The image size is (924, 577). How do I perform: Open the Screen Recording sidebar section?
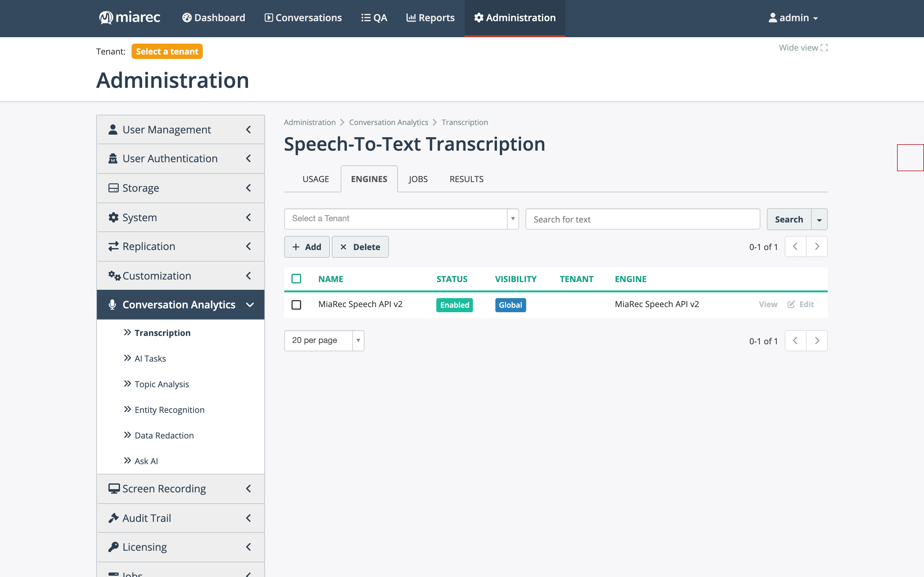point(181,489)
